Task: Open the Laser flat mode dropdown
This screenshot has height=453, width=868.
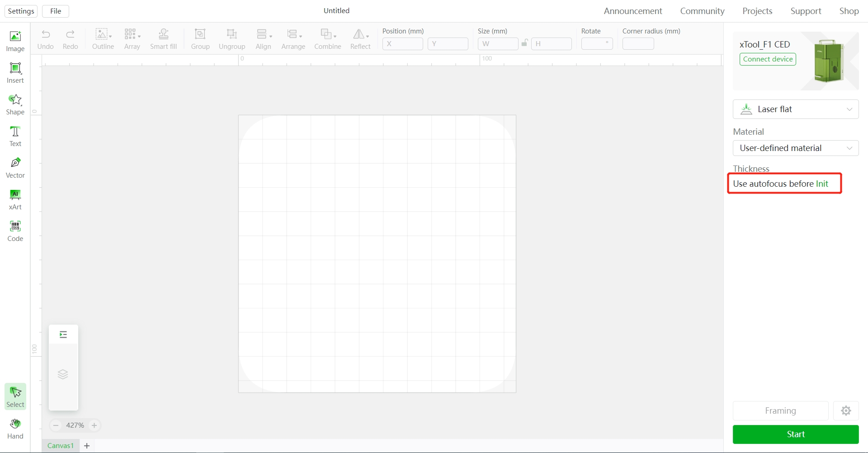Action: (796, 109)
